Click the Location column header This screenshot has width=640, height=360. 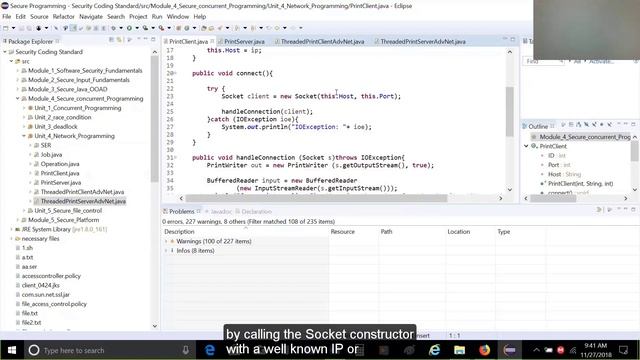(470, 231)
